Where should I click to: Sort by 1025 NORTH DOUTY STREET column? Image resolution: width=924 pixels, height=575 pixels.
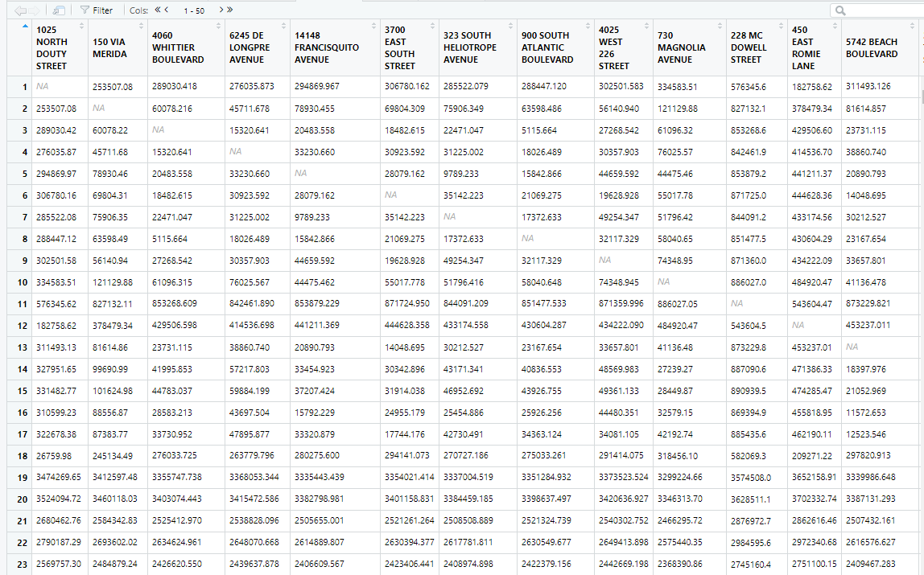click(x=82, y=27)
